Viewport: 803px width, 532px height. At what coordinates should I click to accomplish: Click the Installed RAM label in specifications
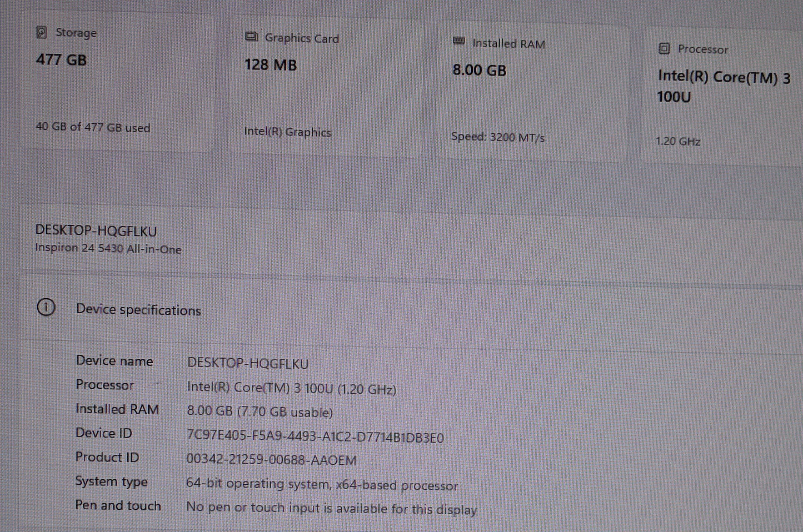[x=117, y=409]
